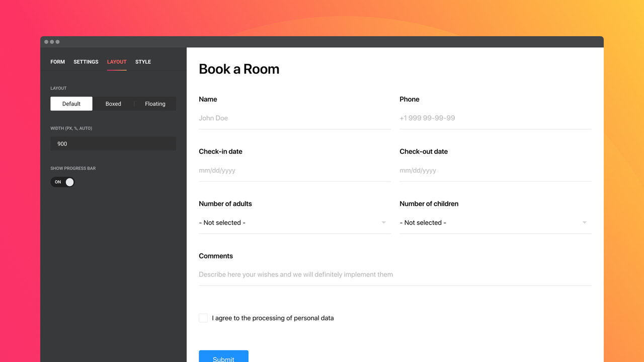The image size is (644, 362).
Task: Switch to the FORM tab
Action: pos(57,61)
